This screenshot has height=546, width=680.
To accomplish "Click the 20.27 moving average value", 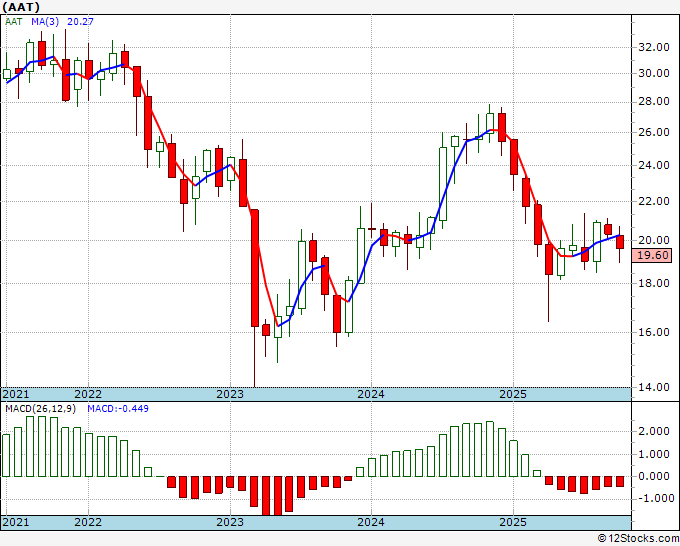I will pos(80,22).
